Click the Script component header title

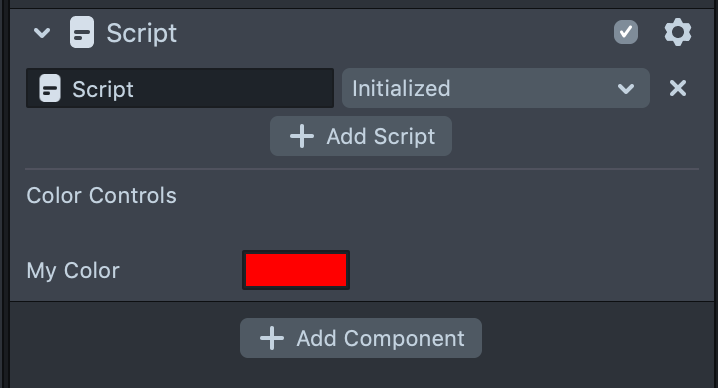click(141, 33)
